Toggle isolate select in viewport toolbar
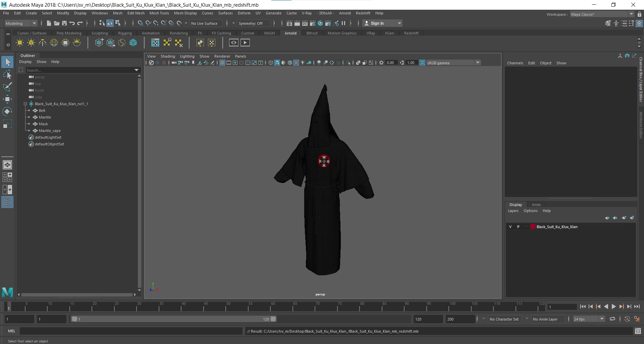This screenshot has width=644, height=344. click(348, 63)
